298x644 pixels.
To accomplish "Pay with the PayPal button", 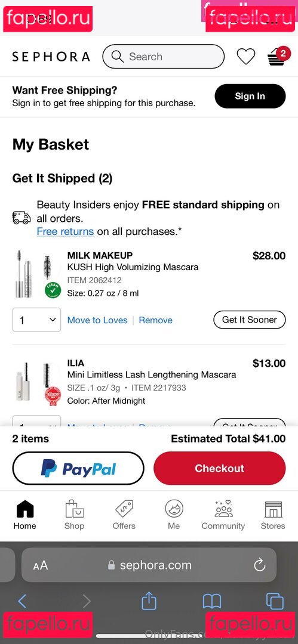I will 78,468.
